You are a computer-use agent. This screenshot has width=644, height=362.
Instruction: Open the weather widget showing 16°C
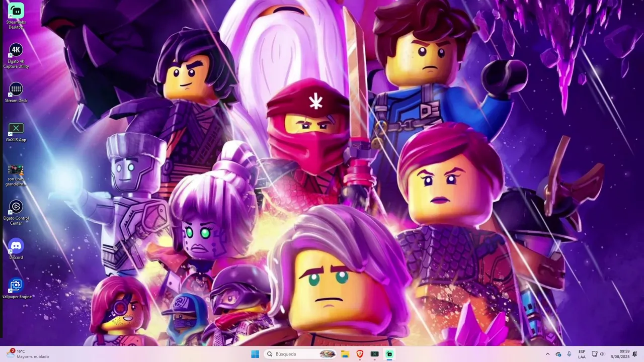point(28,354)
